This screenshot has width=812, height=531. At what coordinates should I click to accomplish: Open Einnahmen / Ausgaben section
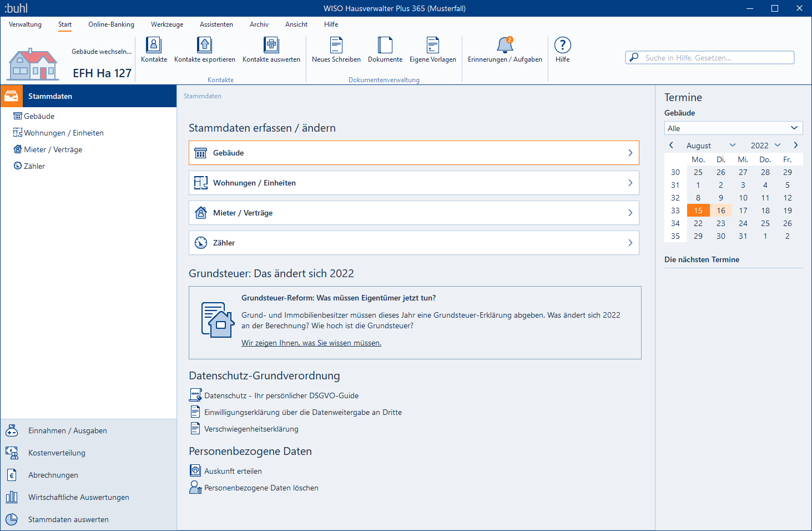click(67, 430)
